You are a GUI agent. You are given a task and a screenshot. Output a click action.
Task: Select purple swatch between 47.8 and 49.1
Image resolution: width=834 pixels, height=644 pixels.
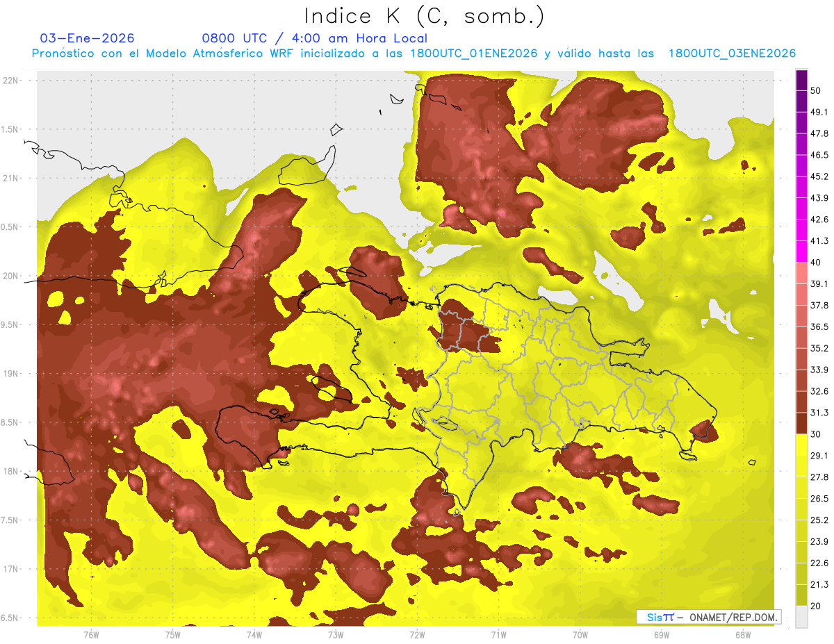[x=802, y=123]
